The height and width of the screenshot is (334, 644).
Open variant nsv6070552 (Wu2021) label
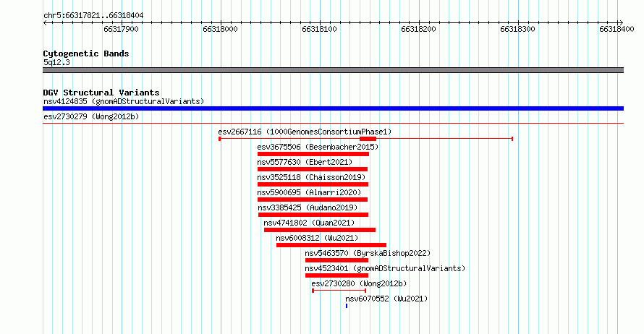tap(386, 299)
